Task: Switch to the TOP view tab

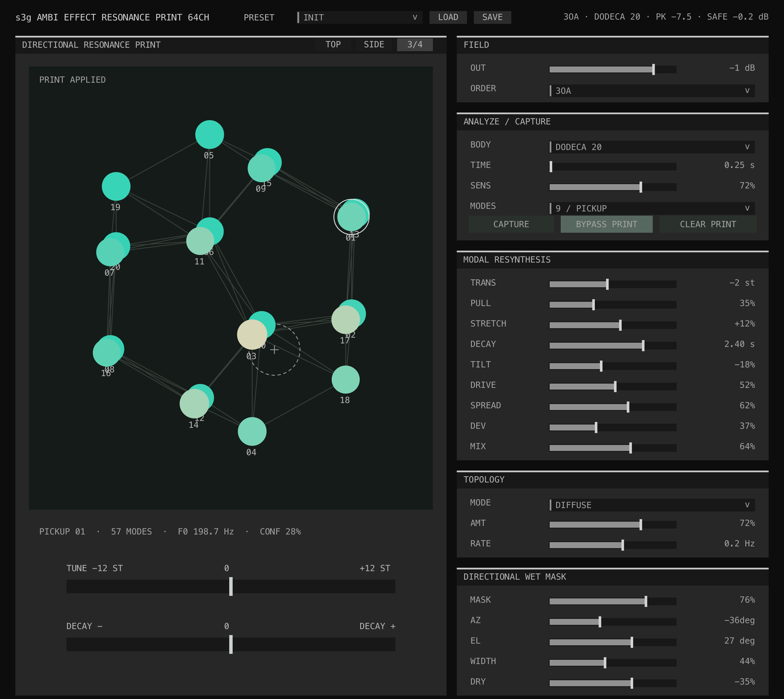Action: click(333, 45)
